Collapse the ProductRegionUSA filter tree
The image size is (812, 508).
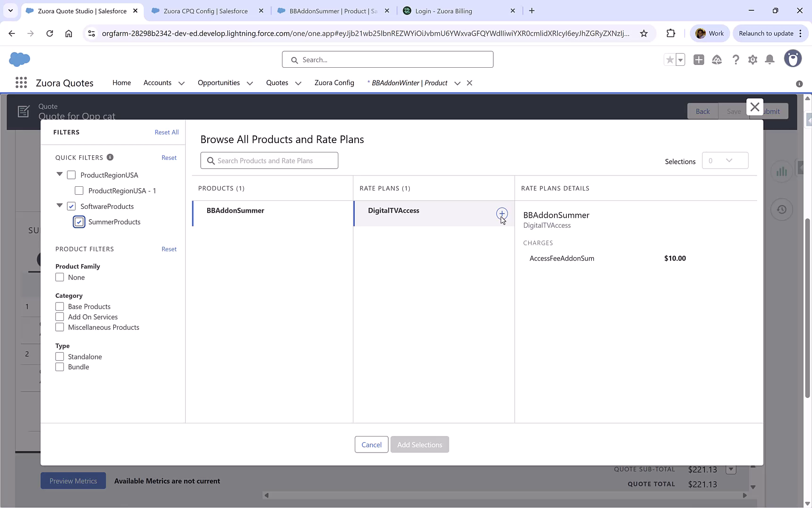(x=59, y=174)
